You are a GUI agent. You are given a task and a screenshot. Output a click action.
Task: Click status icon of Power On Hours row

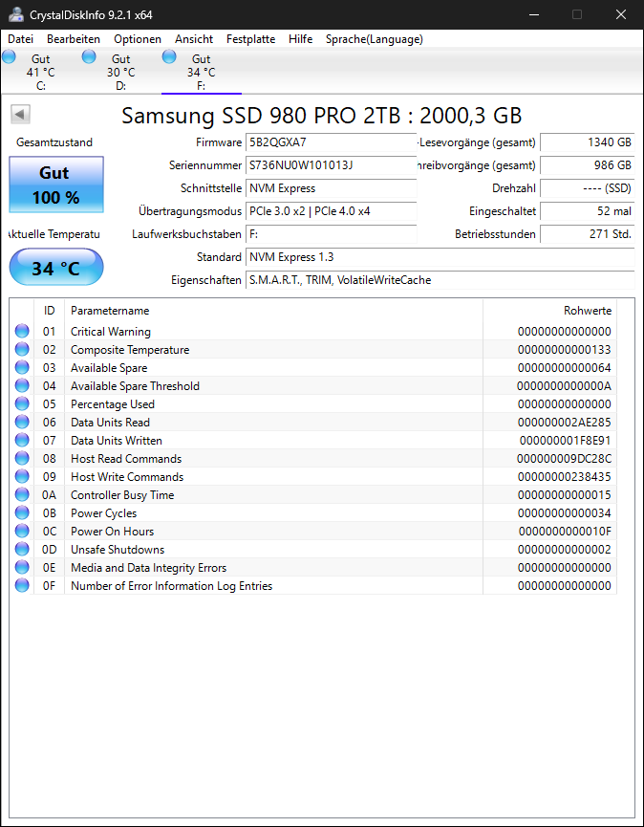(22, 531)
